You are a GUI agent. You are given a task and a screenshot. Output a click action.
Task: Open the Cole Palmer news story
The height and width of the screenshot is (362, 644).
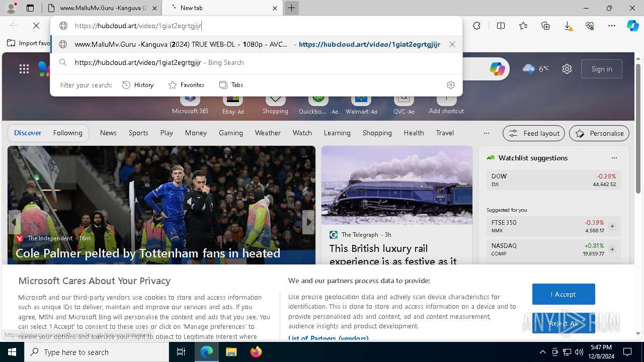[x=148, y=253]
